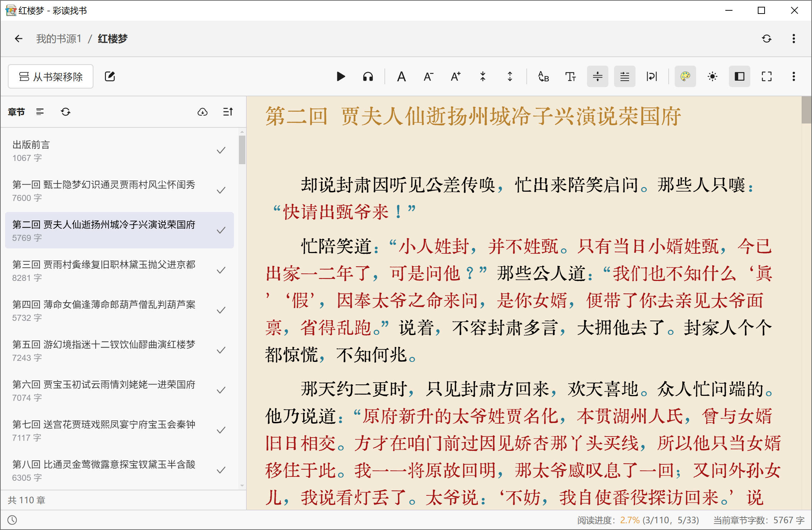Click the checkmark for 出版前言
Screen dimensions: 812x530
click(x=221, y=151)
